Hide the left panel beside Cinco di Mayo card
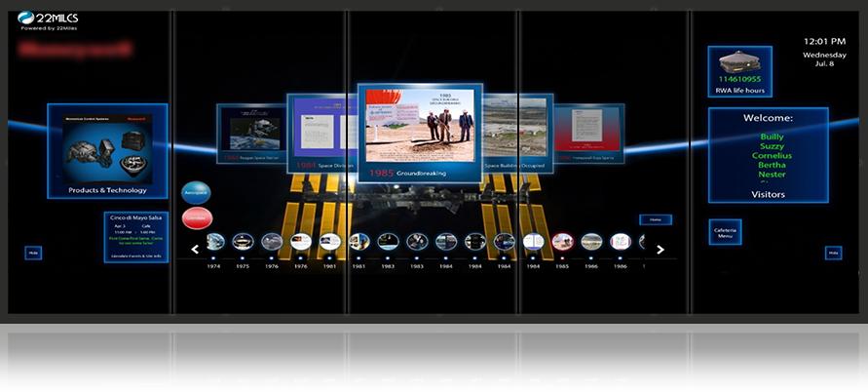This screenshot has height=392, width=868. (x=33, y=253)
